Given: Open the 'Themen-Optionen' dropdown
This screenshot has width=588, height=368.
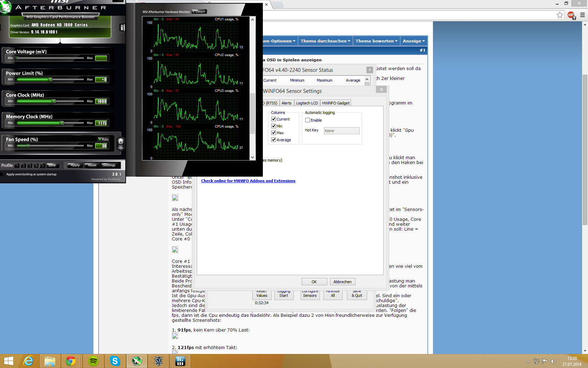Looking at the screenshot, I should coord(280,41).
